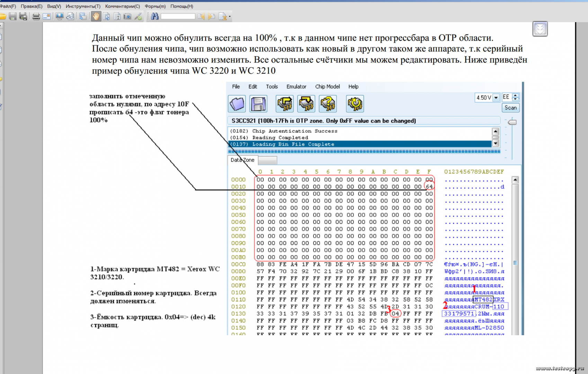The height and width of the screenshot is (374, 588).
Task: Open the Инструменты(T) menu
Action: (x=83, y=6)
